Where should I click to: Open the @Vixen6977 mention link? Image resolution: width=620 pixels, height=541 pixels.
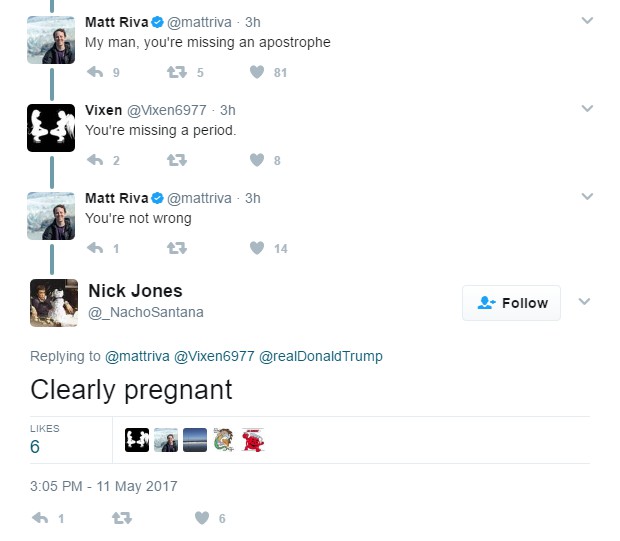[214, 356]
